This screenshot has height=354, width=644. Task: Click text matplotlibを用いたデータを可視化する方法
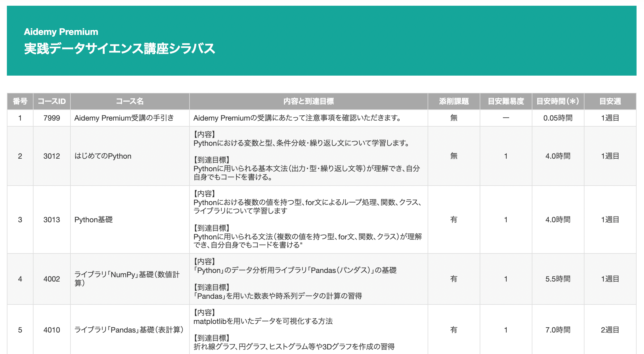pos(263,321)
